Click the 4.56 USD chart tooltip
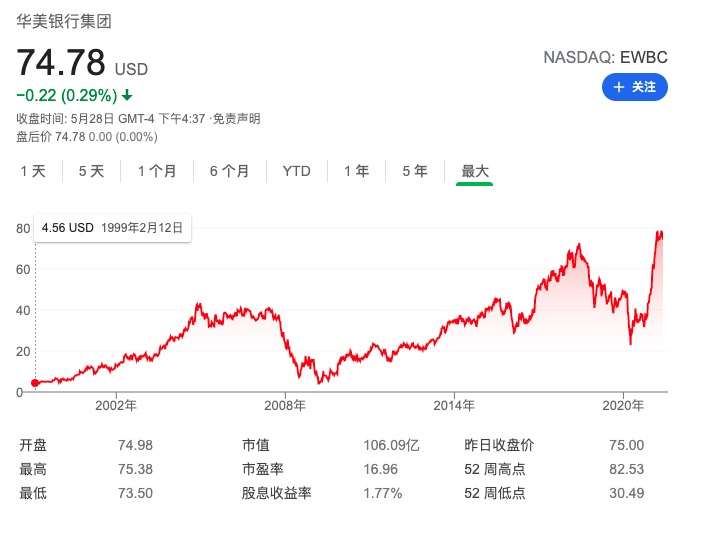This screenshot has width=705, height=538. tap(112, 228)
